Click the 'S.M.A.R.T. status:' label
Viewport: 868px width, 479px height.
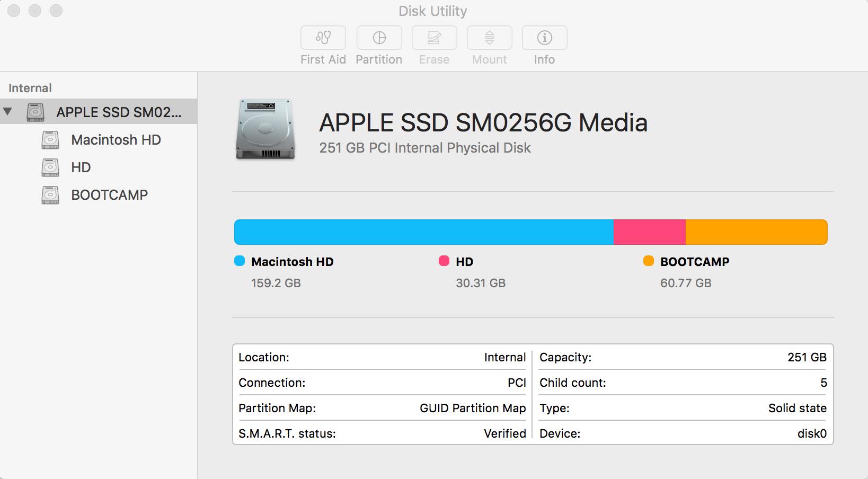[287, 433]
